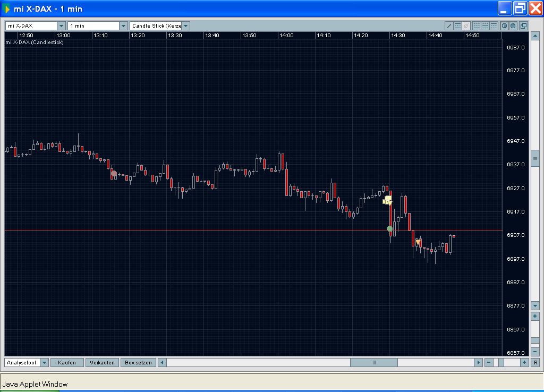Open the 1 min timeframe dropdown
The height and width of the screenshot is (392, 544).
pyautogui.click(x=123, y=25)
